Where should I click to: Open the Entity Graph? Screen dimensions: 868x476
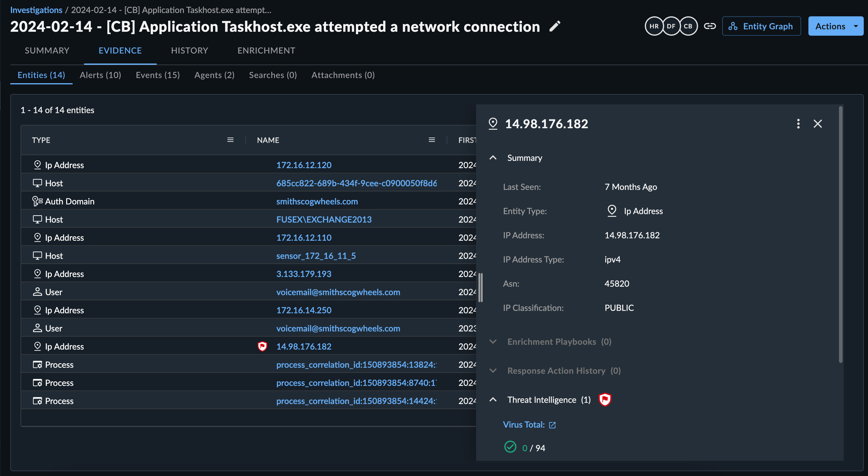(762, 26)
